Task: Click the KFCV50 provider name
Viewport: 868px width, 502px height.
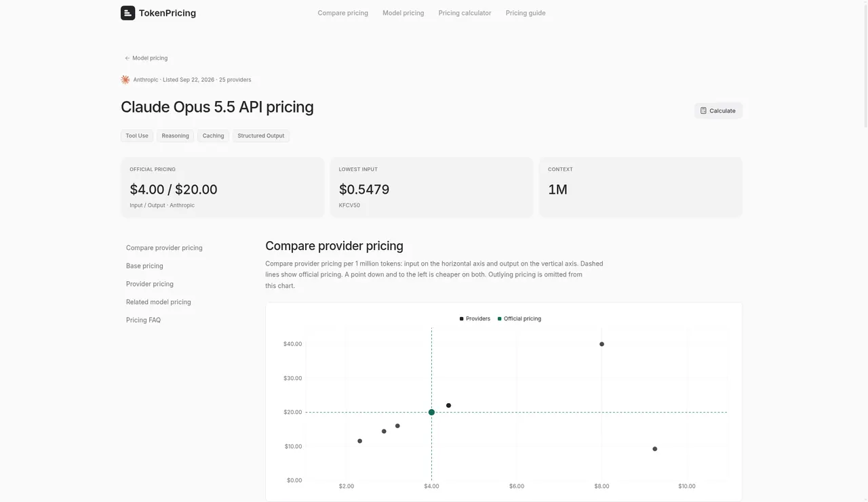Action: [350, 205]
